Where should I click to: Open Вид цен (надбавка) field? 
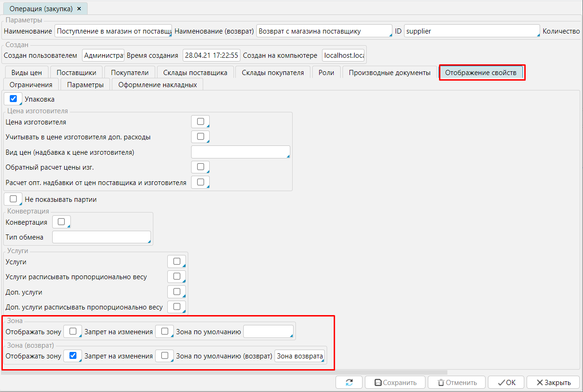tap(240, 152)
